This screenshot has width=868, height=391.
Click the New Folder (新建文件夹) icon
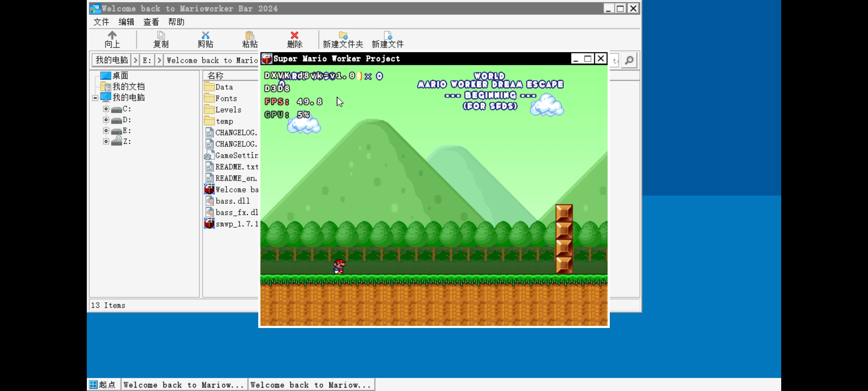pos(343,35)
